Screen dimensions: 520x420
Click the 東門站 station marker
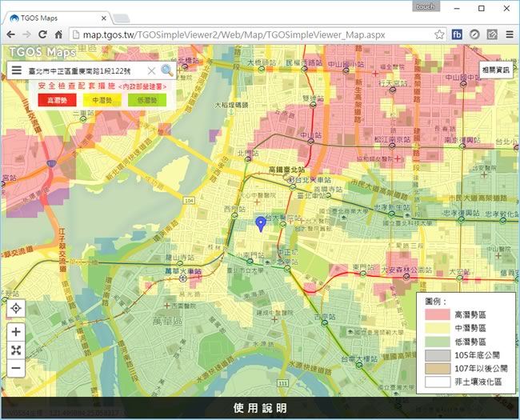click(x=363, y=274)
